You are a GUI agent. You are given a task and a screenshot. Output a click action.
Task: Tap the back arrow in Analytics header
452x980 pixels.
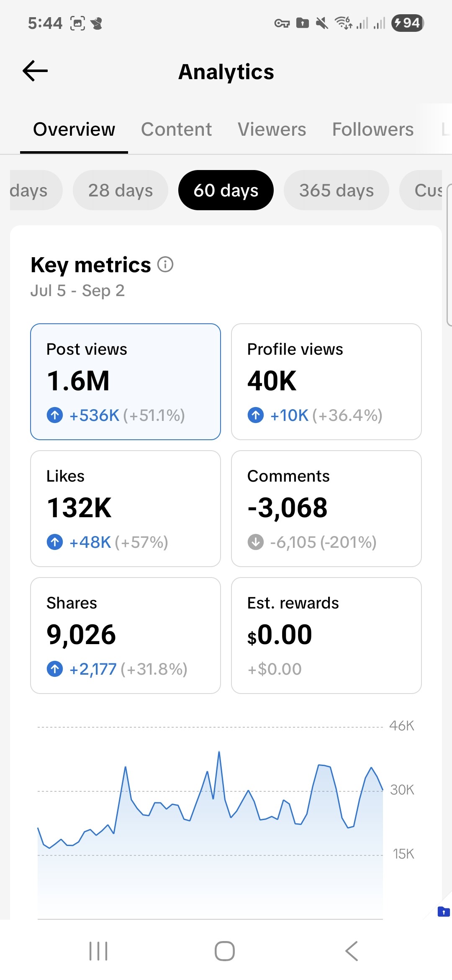pyautogui.click(x=35, y=71)
